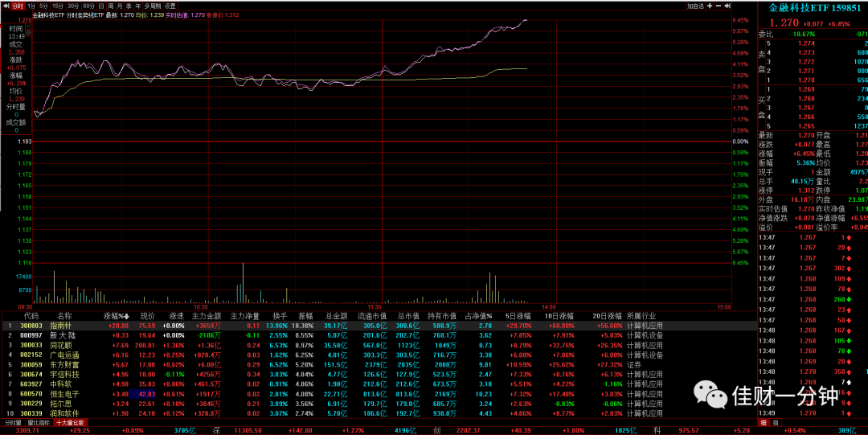Switch to 量比指标 tab
Screen dimensions: 868x435
39,422
